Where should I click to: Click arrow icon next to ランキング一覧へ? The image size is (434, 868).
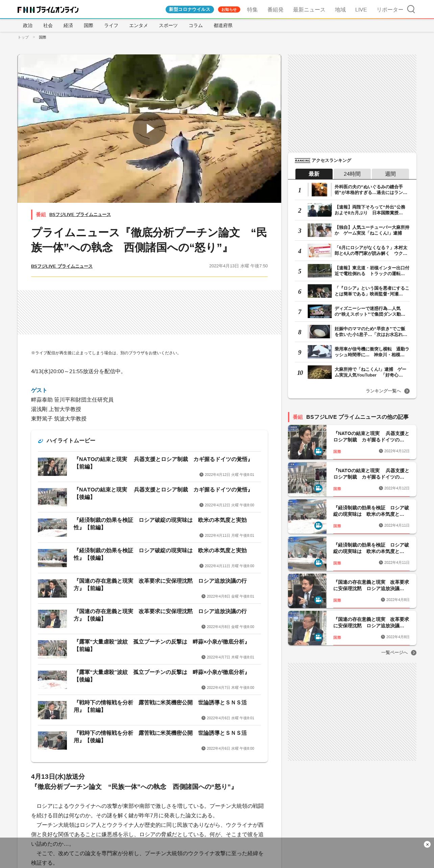[x=407, y=391]
